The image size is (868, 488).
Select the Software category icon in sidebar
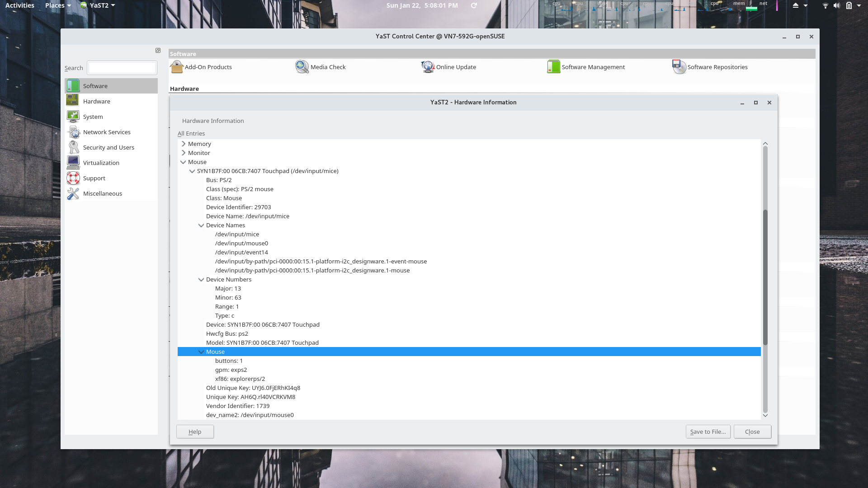tap(73, 86)
